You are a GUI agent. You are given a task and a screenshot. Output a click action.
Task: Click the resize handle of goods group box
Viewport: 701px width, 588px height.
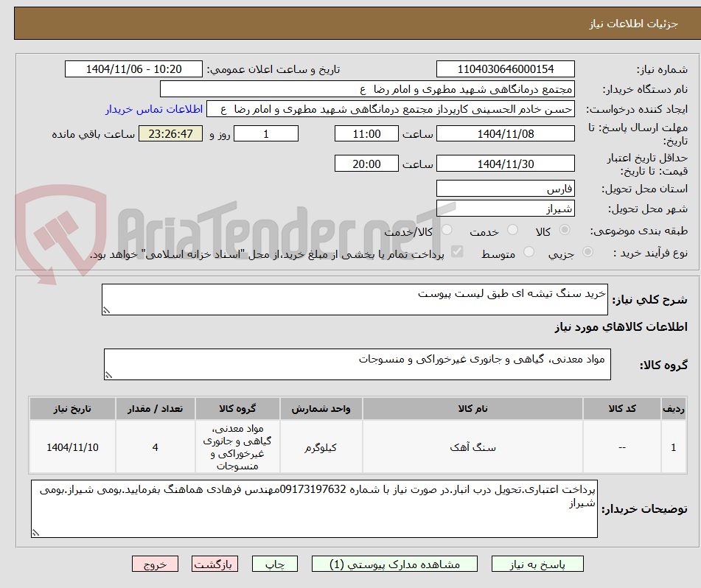(108, 375)
